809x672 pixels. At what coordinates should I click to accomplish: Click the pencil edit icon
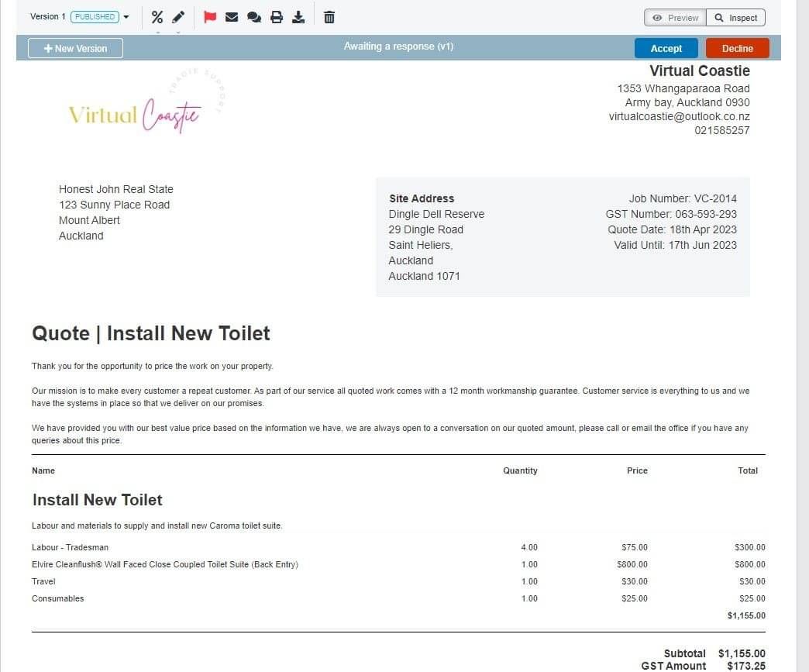[178, 17]
